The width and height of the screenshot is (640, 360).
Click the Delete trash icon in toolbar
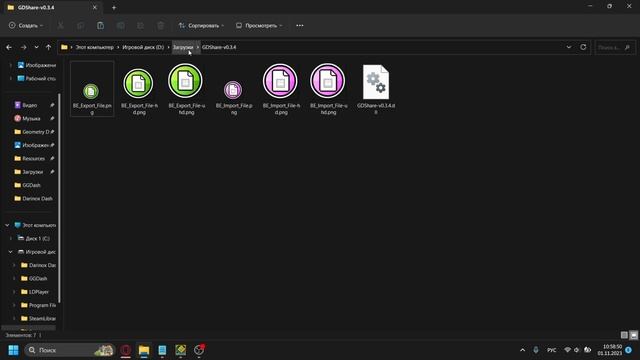[160, 25]
